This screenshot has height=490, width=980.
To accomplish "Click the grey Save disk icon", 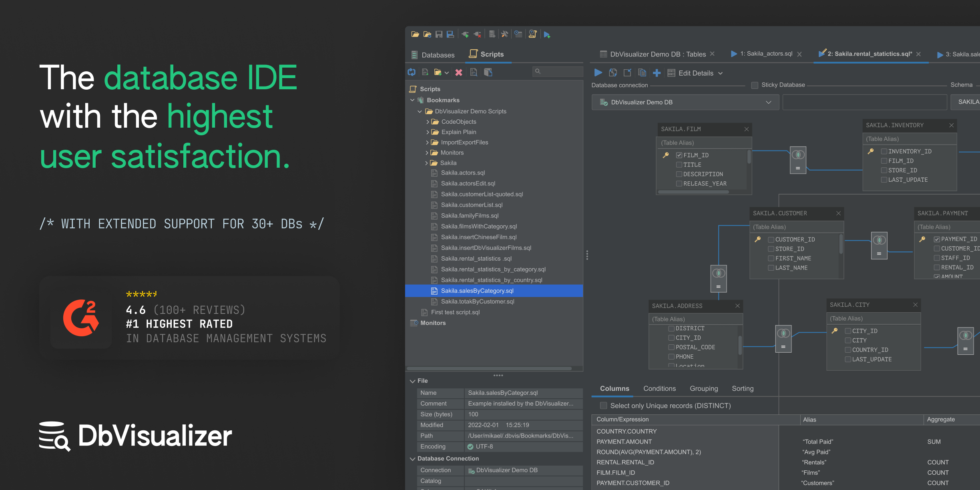I will point(439,34).
